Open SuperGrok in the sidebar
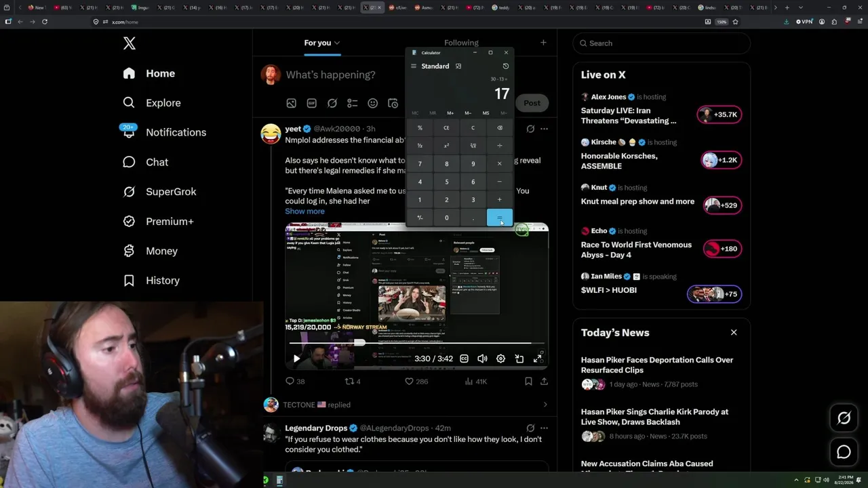The width and height of the screenshot is (868, 488). tap(159, 192)
